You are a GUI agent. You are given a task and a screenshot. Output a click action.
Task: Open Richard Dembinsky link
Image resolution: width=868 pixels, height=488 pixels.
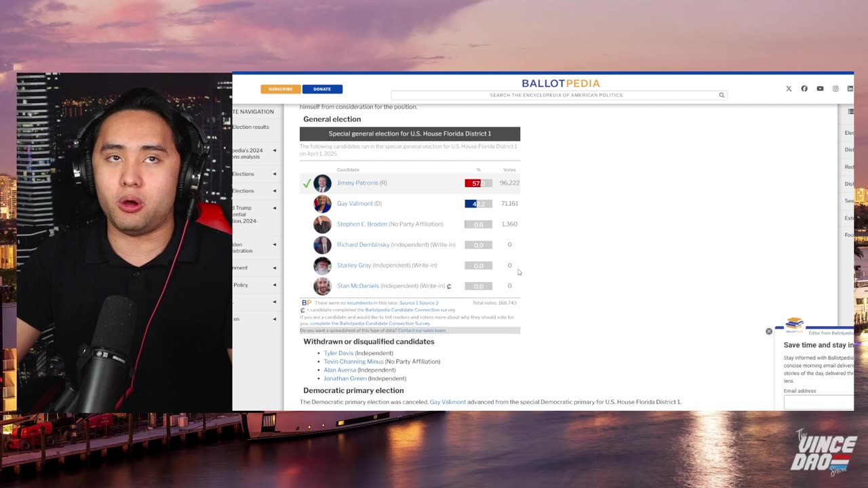tap(363, 245)
